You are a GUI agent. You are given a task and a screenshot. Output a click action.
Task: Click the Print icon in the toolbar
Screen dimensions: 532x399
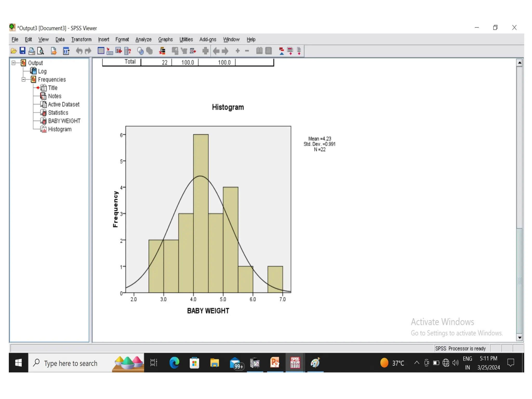click(32, 51)
